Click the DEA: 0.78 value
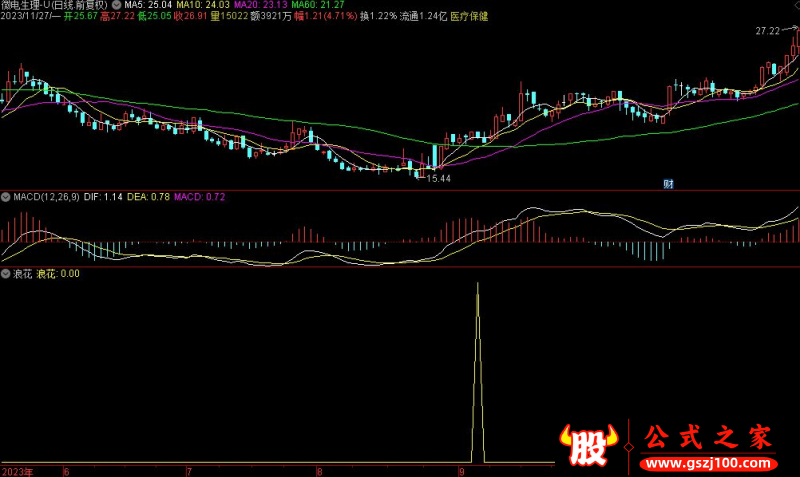 tap(148, 197)
